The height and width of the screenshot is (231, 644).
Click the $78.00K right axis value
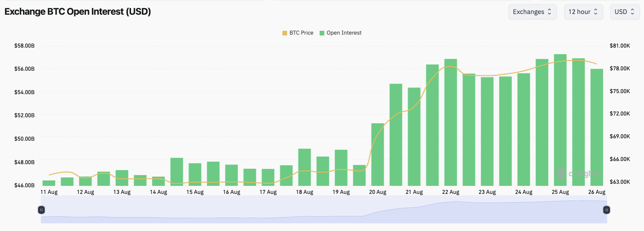pyautogui.click(x=620, y=68)
